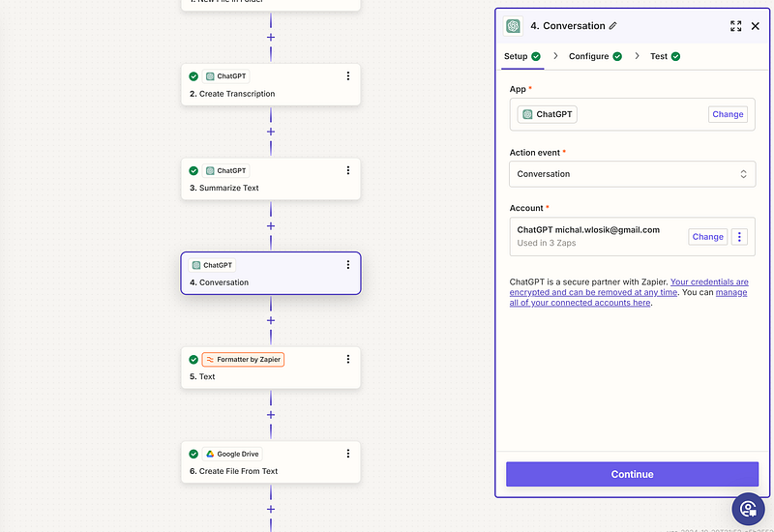Open three-dot menu on Summarize Text step
774x532 pixels.
tap(348, 170)
